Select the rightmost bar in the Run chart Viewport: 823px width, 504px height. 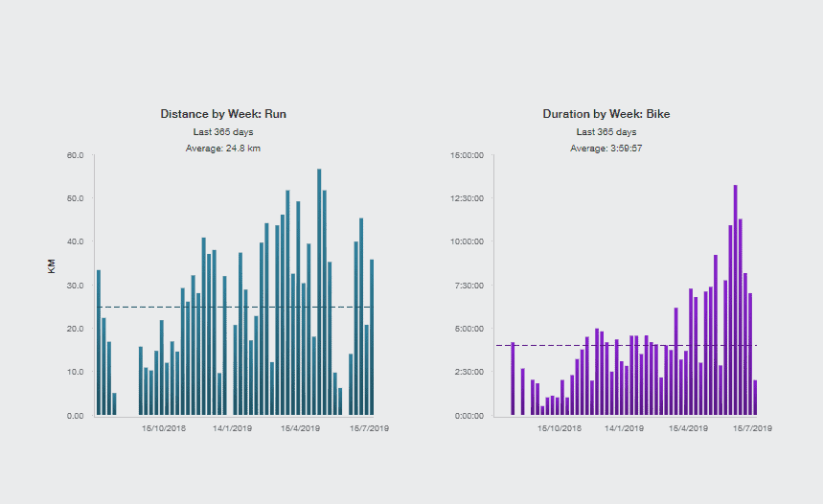[372, 337]
